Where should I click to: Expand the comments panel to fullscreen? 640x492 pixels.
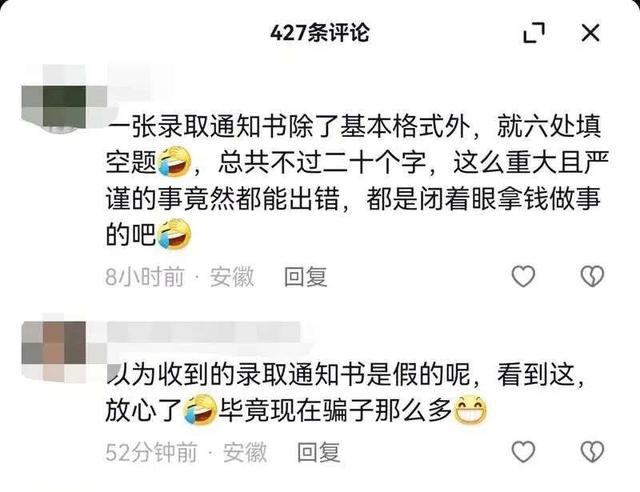[534, 33]
